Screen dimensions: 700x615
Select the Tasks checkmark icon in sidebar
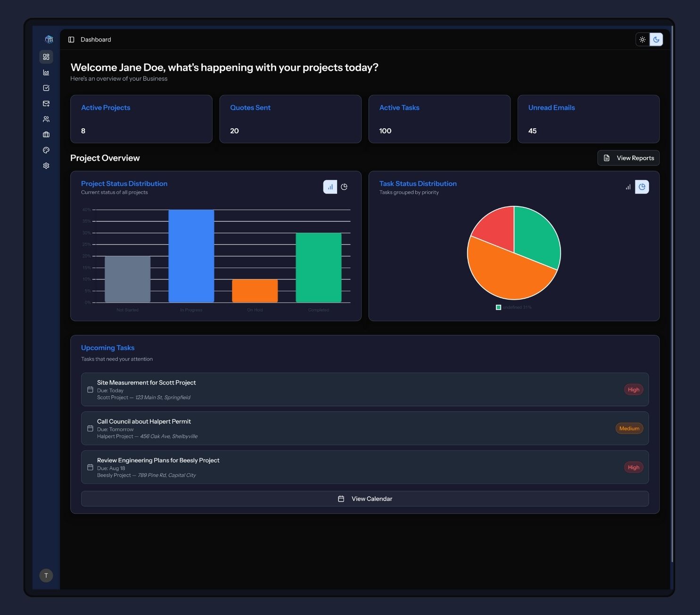pyautogui.click(x=46, y=88)
